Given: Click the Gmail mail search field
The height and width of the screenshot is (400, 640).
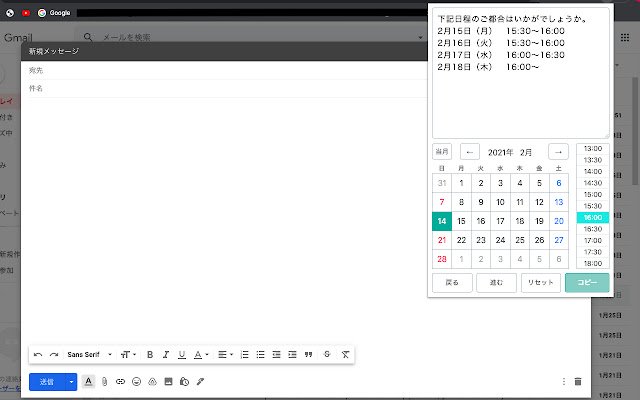Looking at the screenshot, I should point(257,38).
